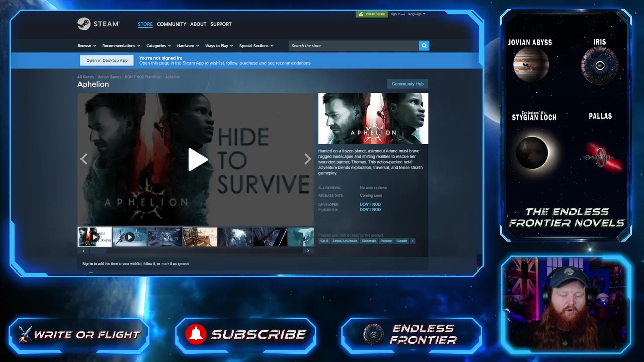Select the Iris space station image
The width and height of the screenshot is (644, 362).
(599, 66)
